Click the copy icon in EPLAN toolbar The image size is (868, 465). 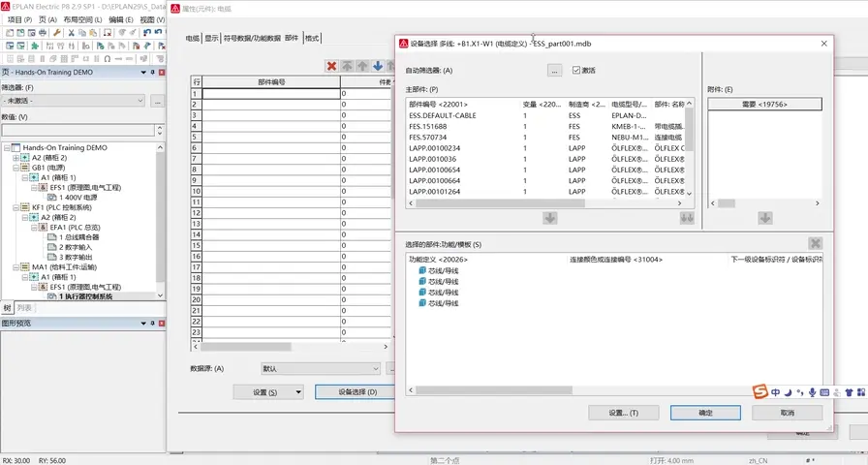click(82, 33)
